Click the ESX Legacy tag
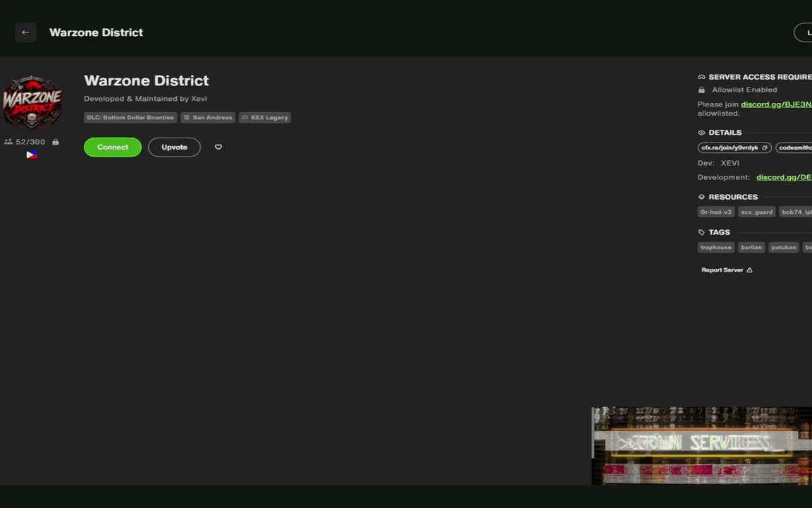The image size is (812, 508). pyautogui.click(x=264, y=118)
